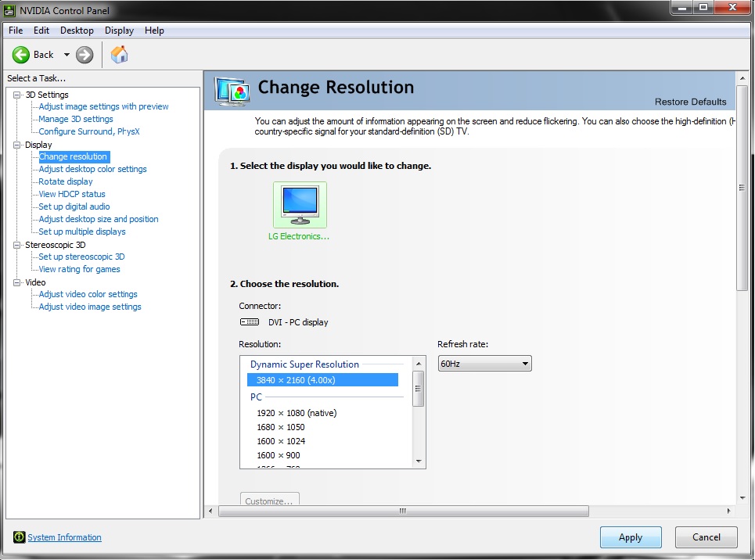Select 1600 × 1024 resolution
Image resolution: width=755 pixels, height=560 pixels.
click(x=281, y=441)
